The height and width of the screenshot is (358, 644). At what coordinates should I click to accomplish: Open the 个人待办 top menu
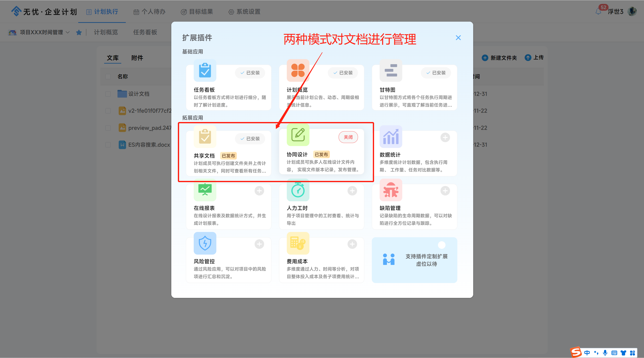(x=149, y=12)
